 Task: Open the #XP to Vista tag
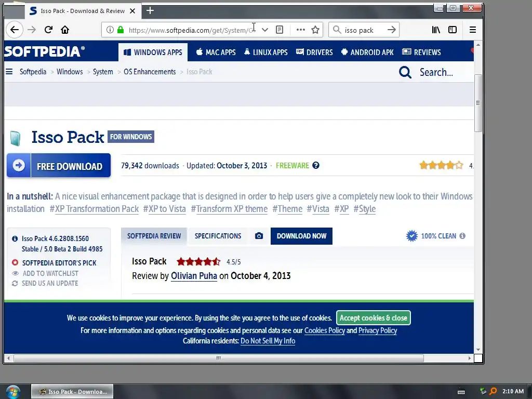pos(165,209)
